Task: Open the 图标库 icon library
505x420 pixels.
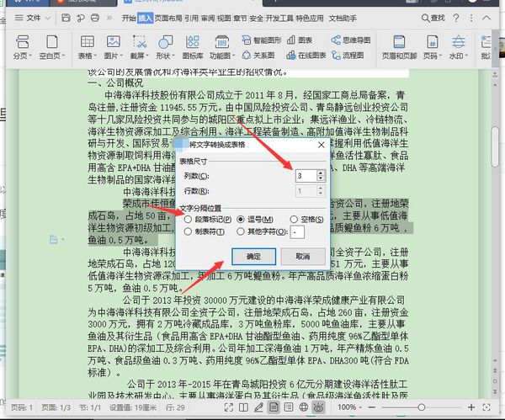Action: click(x=192, y=47)
